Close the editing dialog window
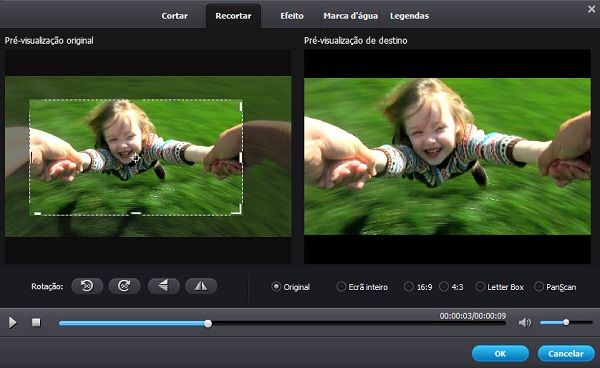 (592, 9)
